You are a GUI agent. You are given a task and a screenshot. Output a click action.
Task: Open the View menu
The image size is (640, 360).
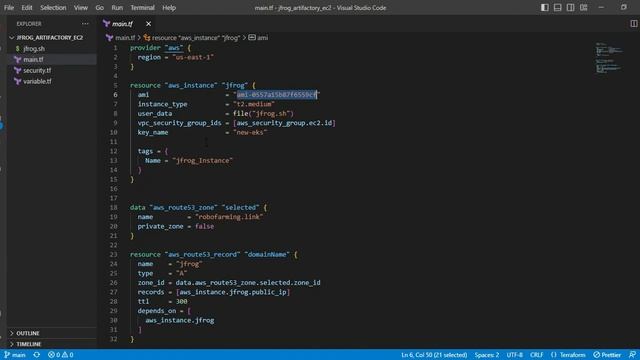click(81, 7)
